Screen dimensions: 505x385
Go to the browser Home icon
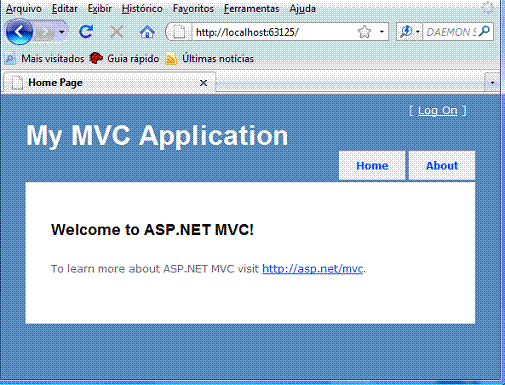point(147,32)
